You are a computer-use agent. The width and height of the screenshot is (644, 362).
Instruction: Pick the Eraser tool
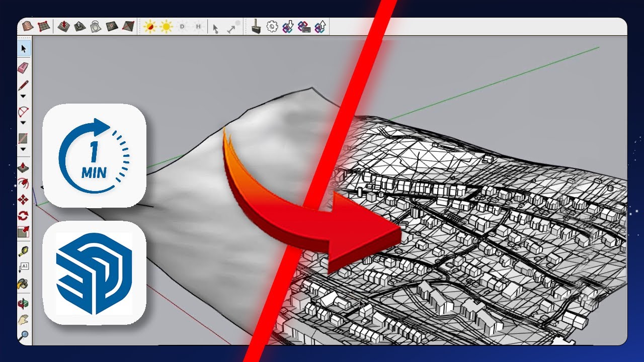click(x=23, y=67)
